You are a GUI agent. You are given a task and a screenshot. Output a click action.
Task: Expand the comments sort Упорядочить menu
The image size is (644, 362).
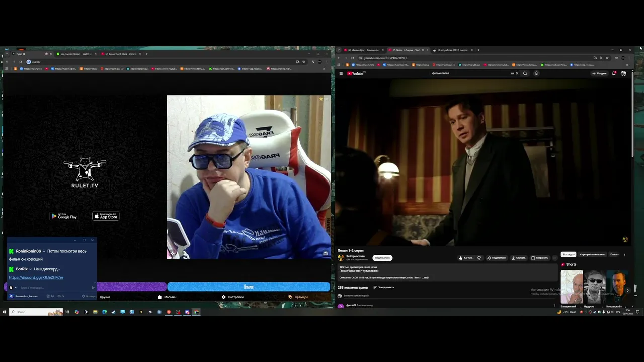click(383, 287)
